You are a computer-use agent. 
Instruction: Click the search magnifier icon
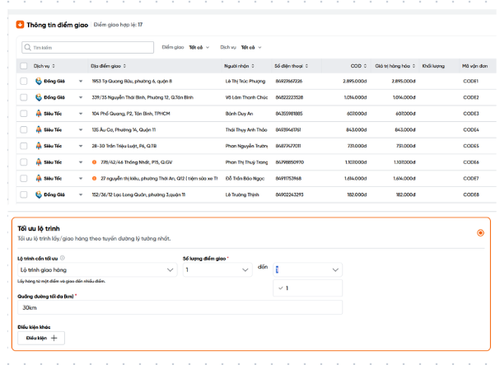(x=28, y=47)
